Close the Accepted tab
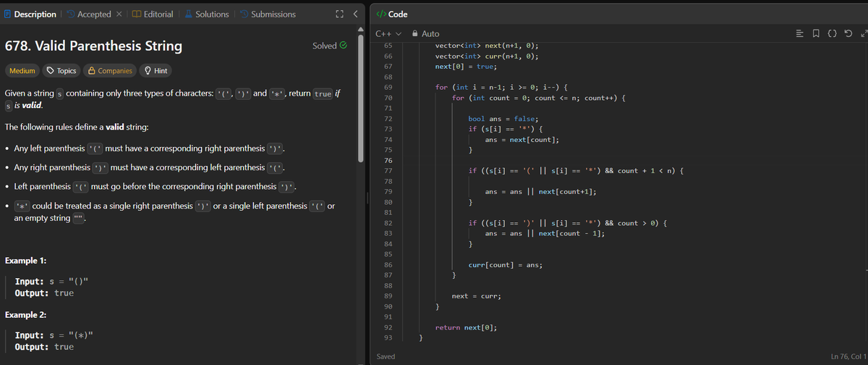The image size is (868, 365). [121, 14]
